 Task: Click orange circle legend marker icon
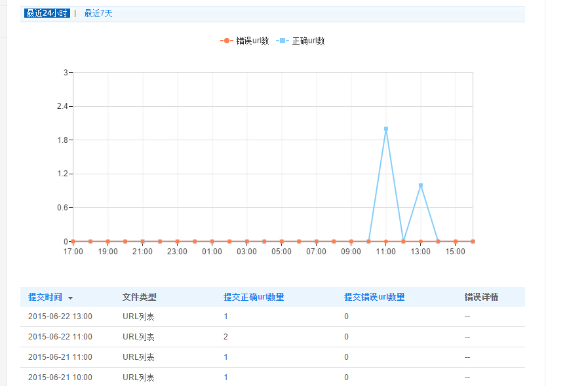pyautogui.click(x=227, y=41)
